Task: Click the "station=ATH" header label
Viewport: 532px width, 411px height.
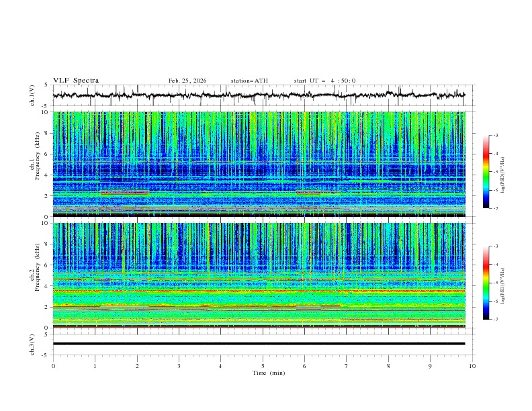Action: [249, 81]
